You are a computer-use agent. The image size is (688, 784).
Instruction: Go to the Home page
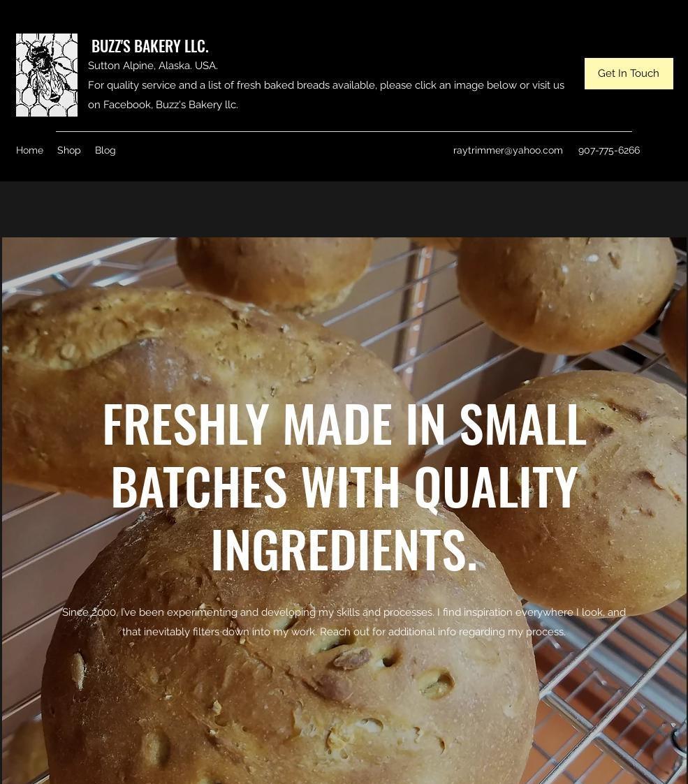pyautogui.click(x=29, y=151)
